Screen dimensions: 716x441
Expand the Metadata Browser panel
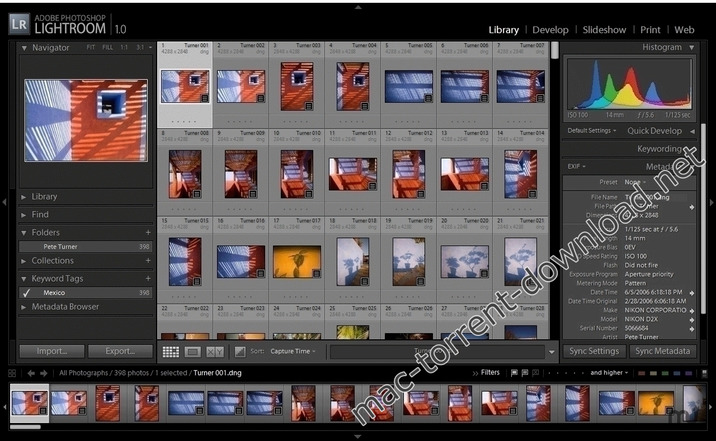click(x=24, y=307)
